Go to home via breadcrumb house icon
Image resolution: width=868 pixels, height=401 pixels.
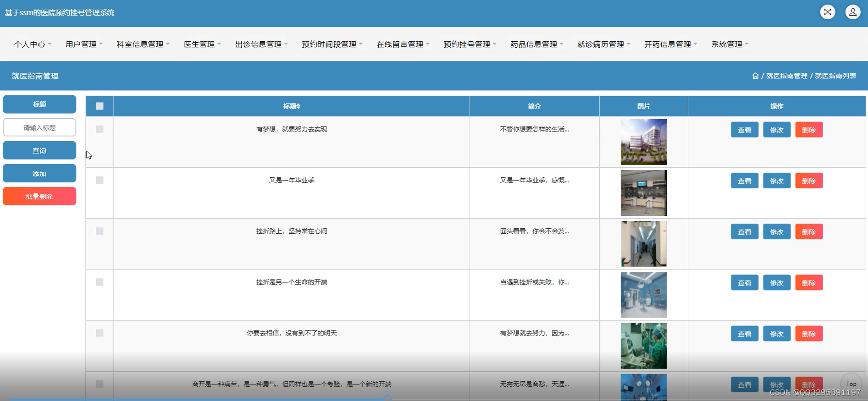click(x=755, y=76)
